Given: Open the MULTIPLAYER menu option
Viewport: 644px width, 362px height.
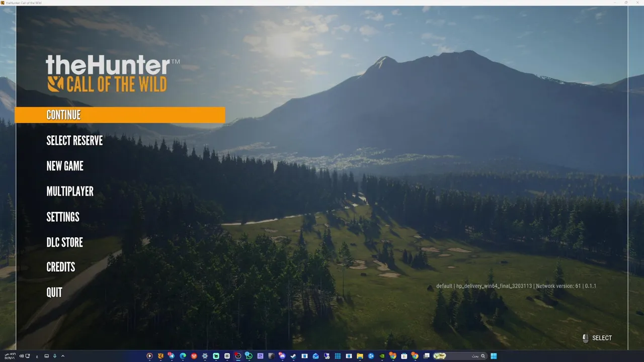Looking at the screenshot, I should (70, 191).
